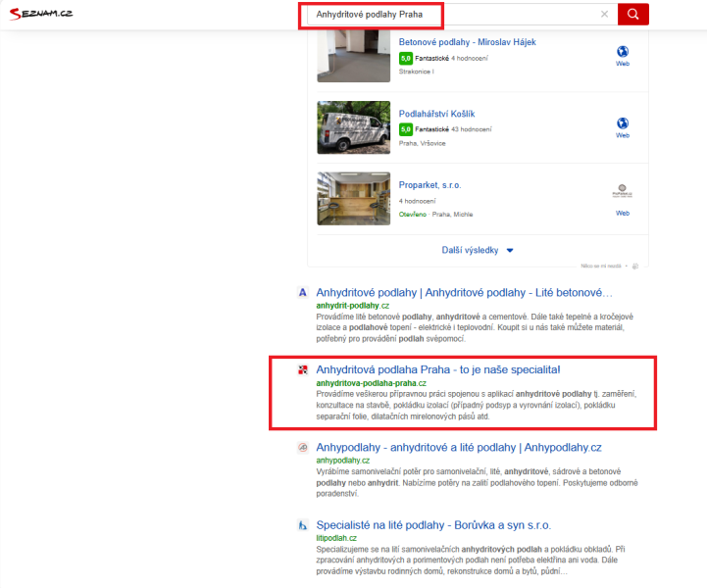Click the favicon beside anhydrit-podlahy.cz result

click(x=303, y=292)
